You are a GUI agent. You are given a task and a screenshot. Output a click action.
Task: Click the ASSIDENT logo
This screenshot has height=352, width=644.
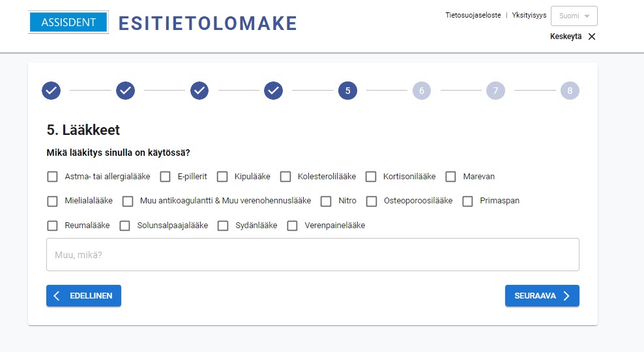click(x=68, y=22)
